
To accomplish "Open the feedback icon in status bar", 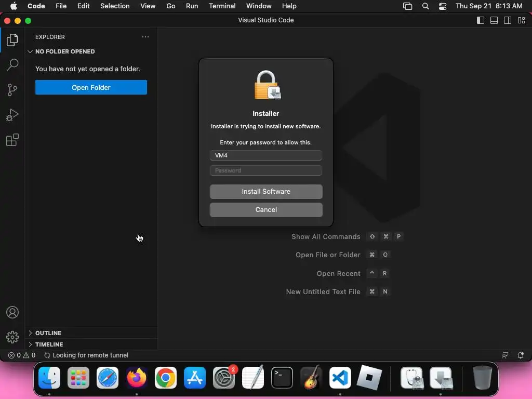I will 505,355.
